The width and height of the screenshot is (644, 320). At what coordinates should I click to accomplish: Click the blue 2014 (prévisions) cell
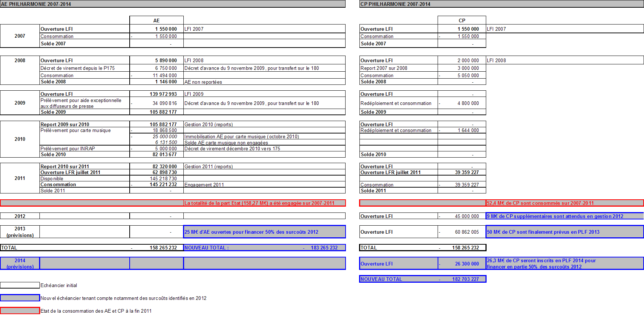point(20,263)
